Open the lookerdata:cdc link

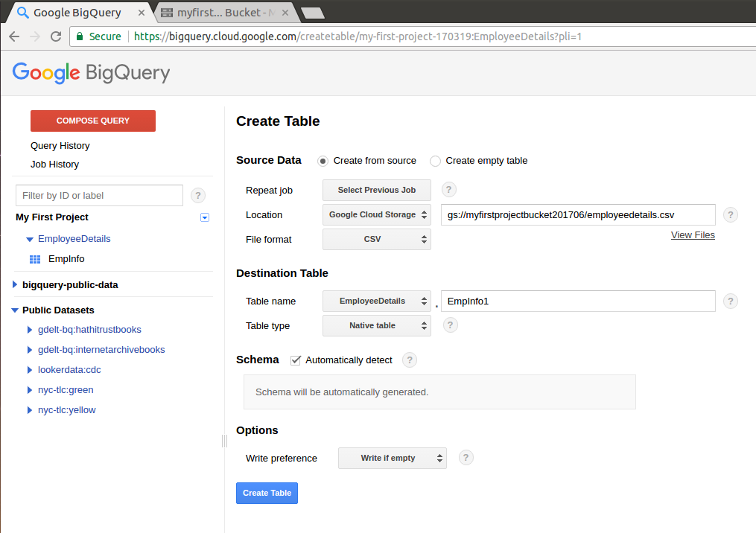tap(69, 370)
